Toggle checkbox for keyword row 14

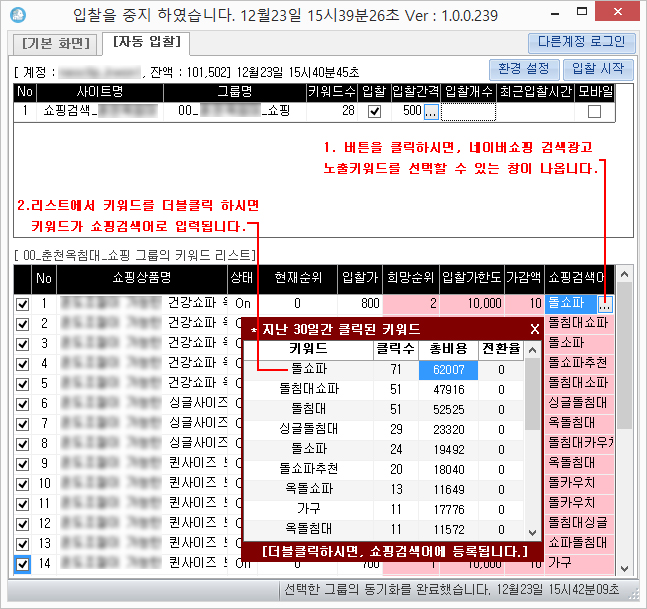(22, 564)
